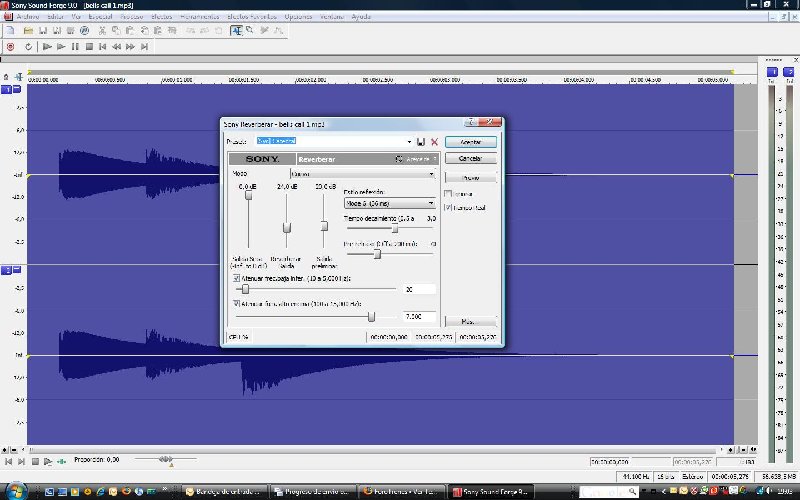This screenshot has height=500, width=800.
Task: Click the Cancelar button
Action: 470,159
